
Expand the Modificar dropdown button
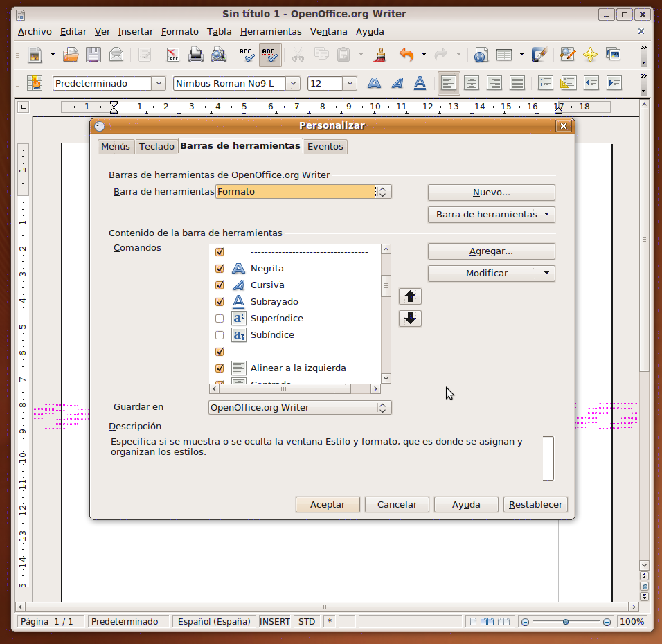tap(492, 274)
